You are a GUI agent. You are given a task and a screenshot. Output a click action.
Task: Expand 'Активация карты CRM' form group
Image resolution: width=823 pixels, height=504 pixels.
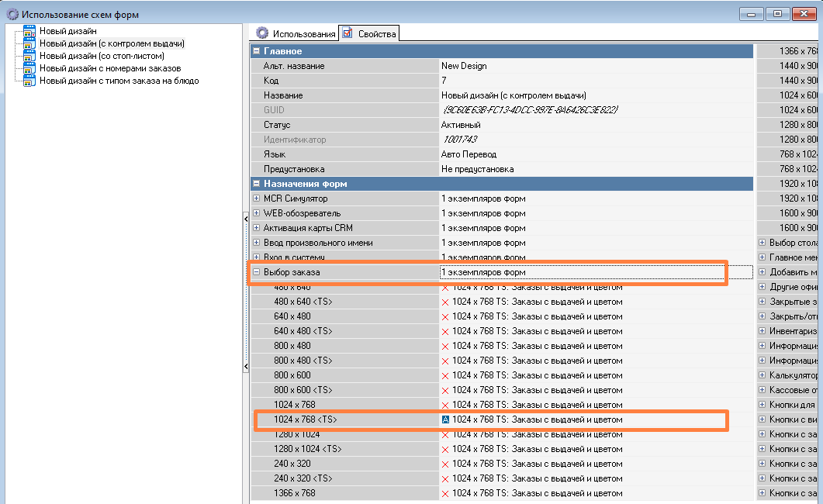[x=257, y=228]
